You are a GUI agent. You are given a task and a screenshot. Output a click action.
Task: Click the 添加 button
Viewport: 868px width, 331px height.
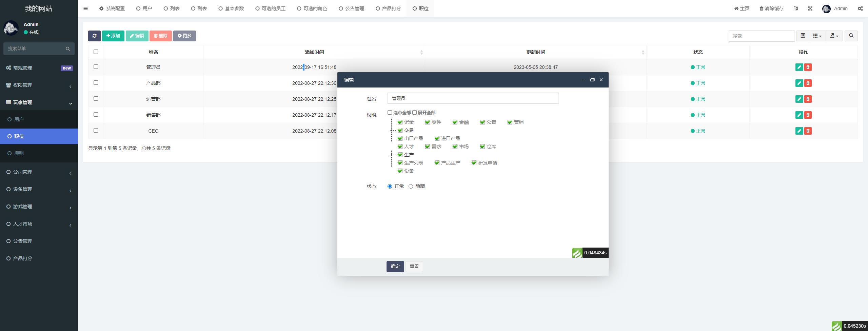pos(113,36)
